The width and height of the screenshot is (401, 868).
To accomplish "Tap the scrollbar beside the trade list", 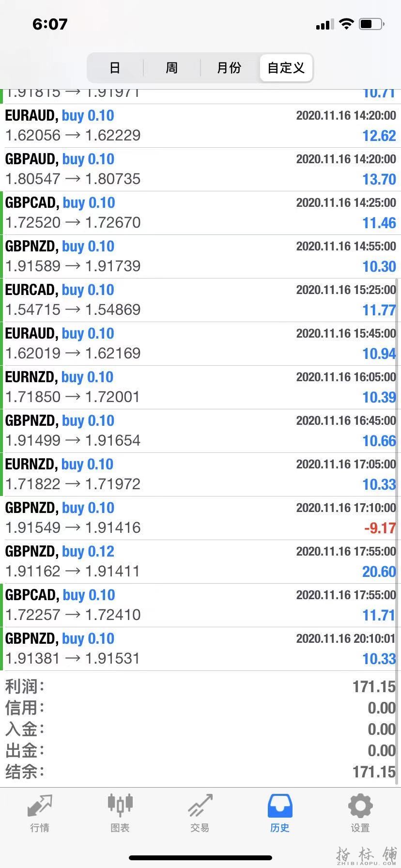I will point(398,484).
